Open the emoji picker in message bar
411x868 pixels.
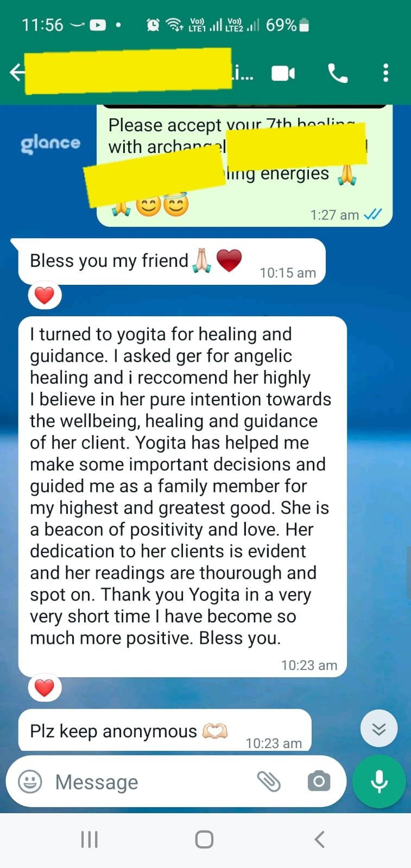coord(30,782)
